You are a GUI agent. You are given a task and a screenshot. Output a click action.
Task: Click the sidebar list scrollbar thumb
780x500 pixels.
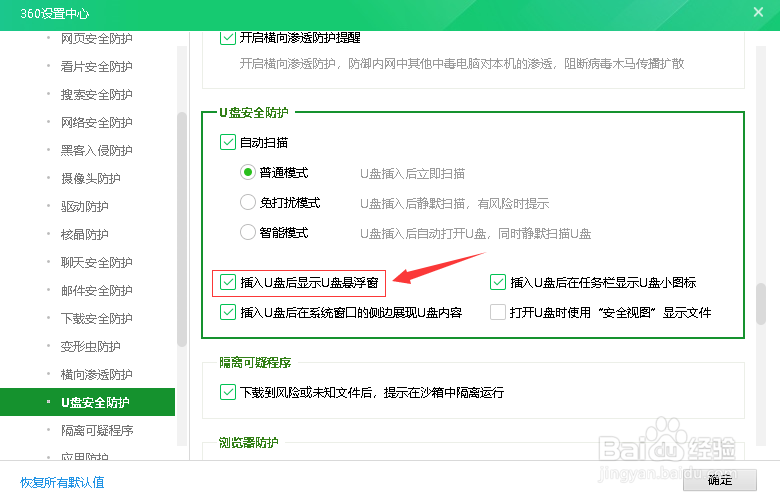(182, 229)
